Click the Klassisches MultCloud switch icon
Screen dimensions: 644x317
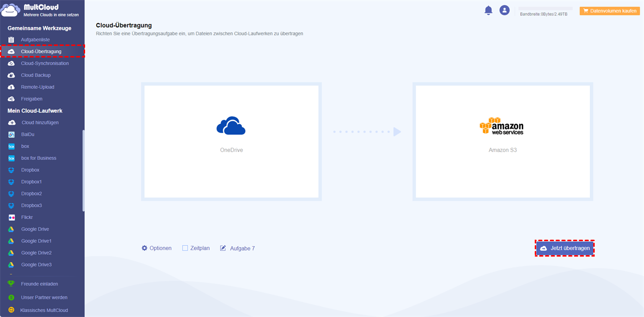click(x=11, y=310)
